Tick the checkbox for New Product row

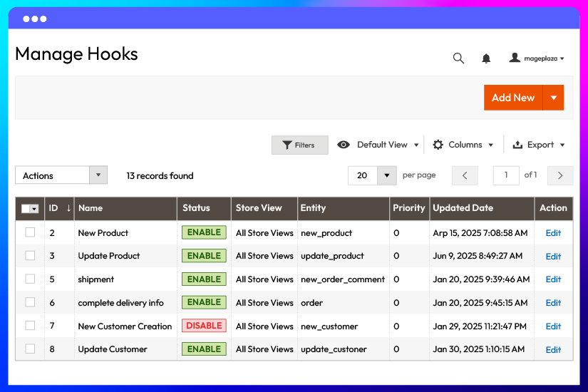pyautogui.click(x=30, y=232)
